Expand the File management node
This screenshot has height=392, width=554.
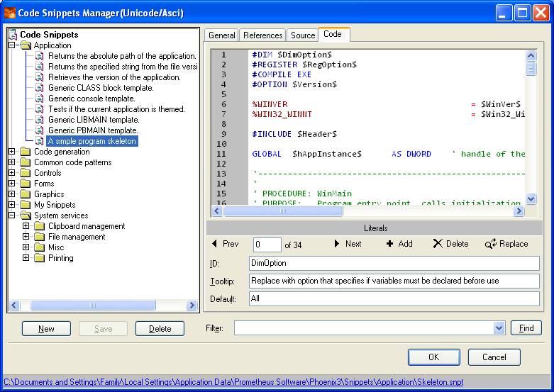point(26,236)
